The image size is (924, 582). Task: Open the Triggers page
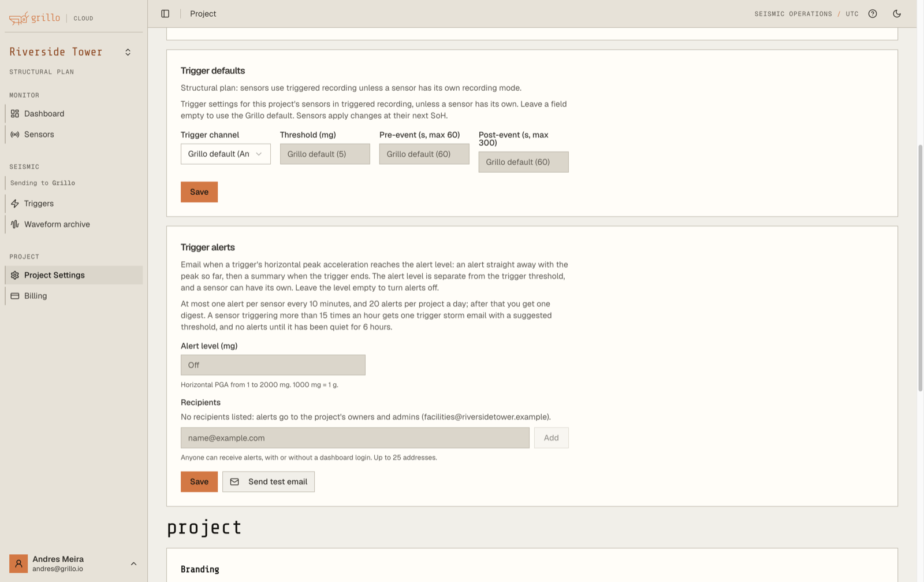74,203
